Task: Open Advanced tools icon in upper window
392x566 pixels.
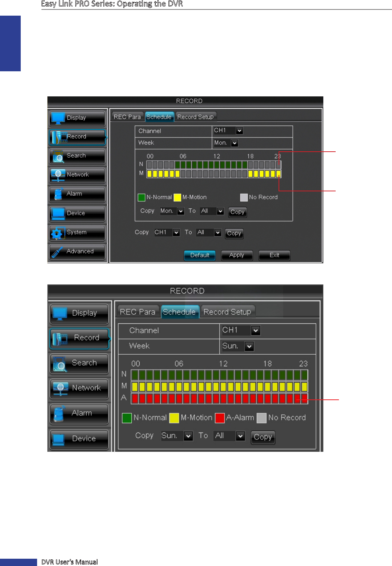Action: 57,252
